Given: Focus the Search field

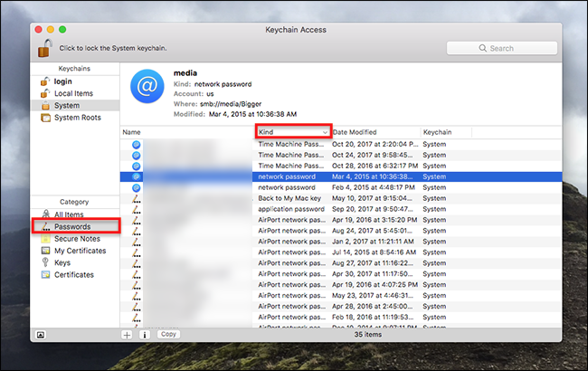Looking at the screenshot, I should [502, 48].
